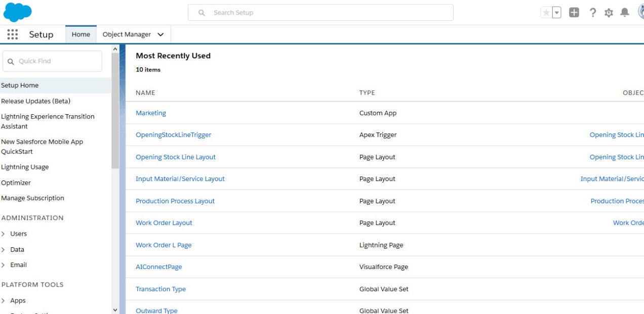Click the Search Setup field
644x314 pixels.
point(320,13)
